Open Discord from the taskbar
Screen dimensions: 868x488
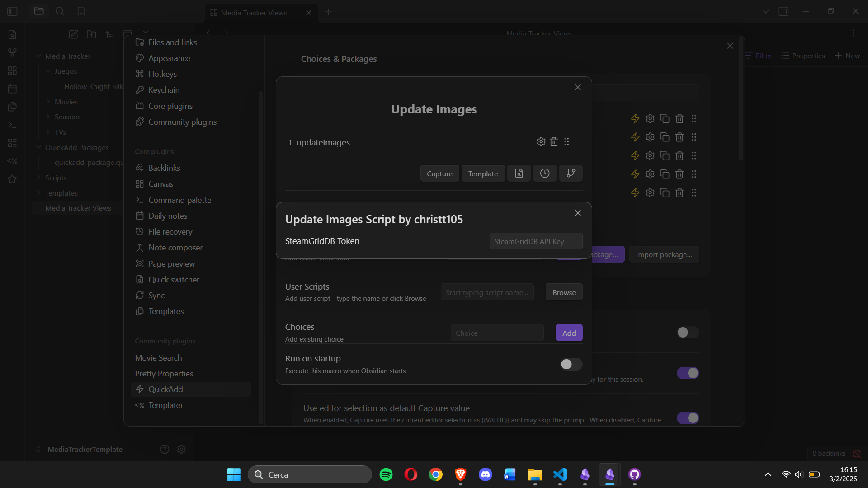(x=486, y=474)
